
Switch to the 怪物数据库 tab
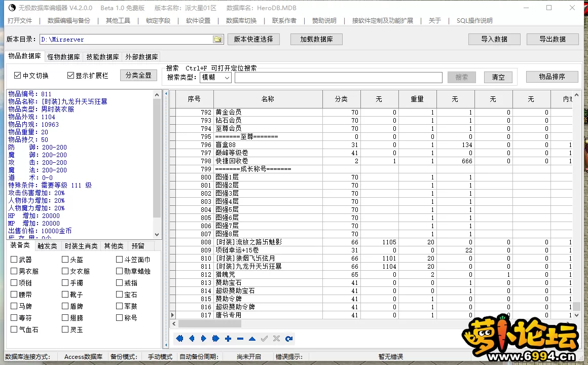pyautogui.click(x=63, y=57)
